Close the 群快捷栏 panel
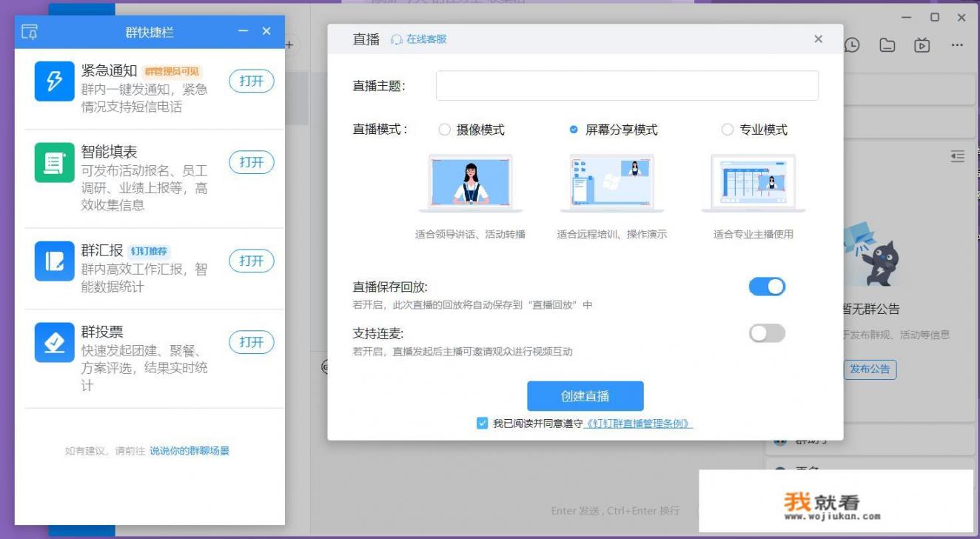Viewport: 980px width, 539px height. tap(266, 31)
